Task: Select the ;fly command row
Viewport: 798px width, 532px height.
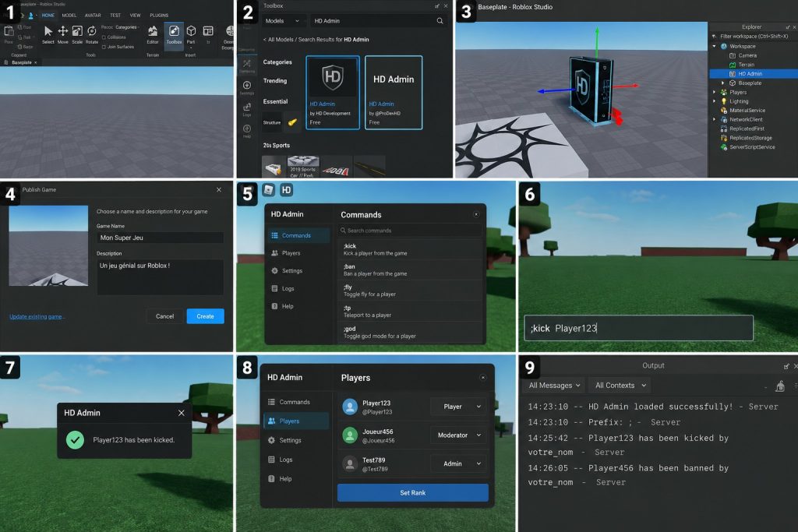Action: tap(410, 291)
